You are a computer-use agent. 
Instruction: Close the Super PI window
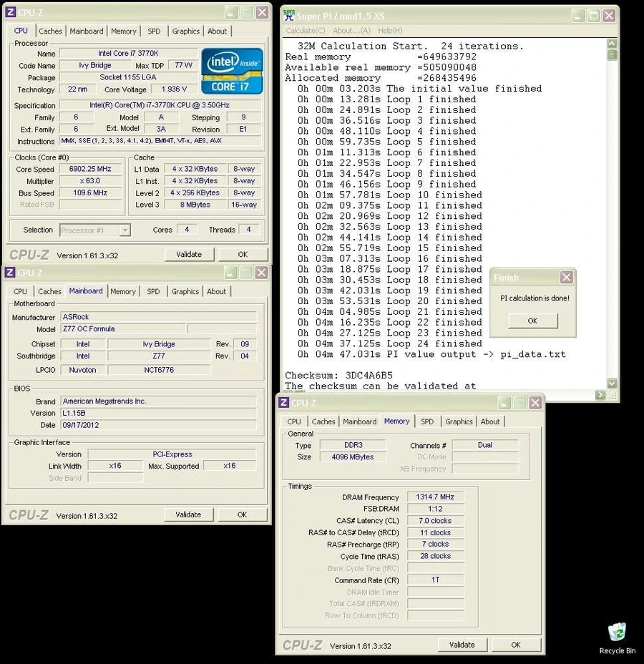coord(609,16)
